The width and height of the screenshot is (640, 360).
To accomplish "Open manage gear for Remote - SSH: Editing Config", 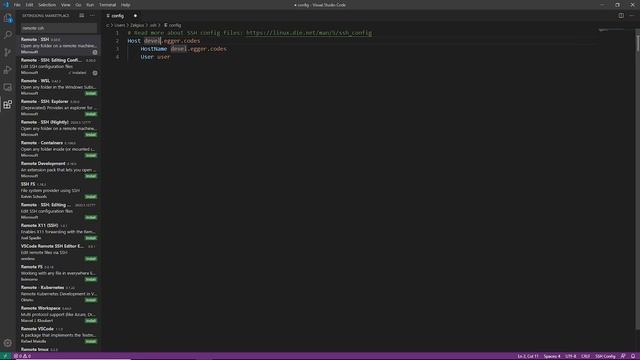I will tap(95, 73).
